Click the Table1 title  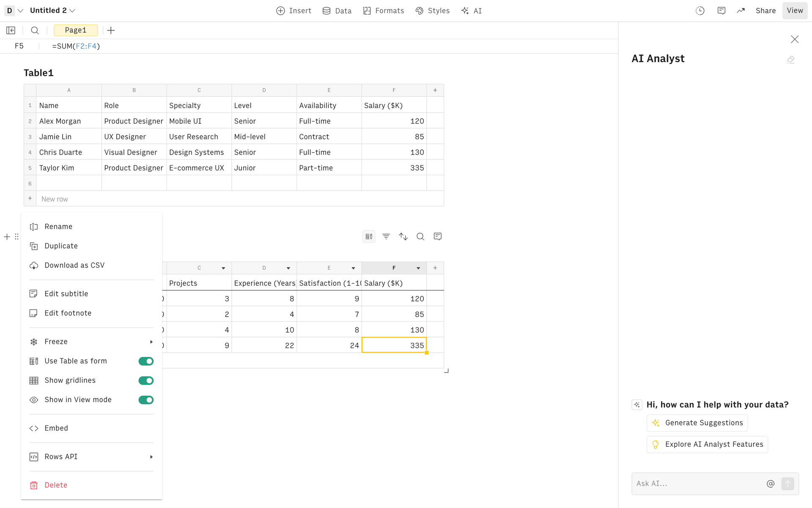point(38,73)
